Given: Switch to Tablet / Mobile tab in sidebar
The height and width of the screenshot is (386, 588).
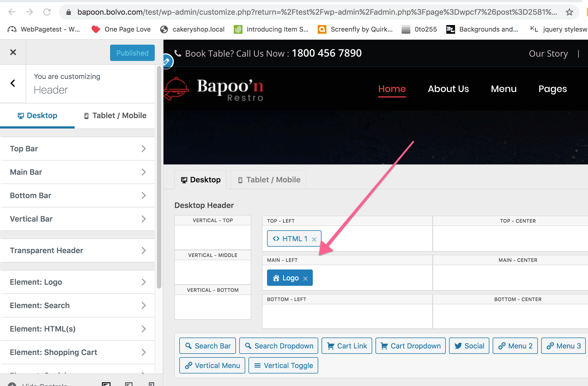Looking at the screenshot, I should click(115, 116).
